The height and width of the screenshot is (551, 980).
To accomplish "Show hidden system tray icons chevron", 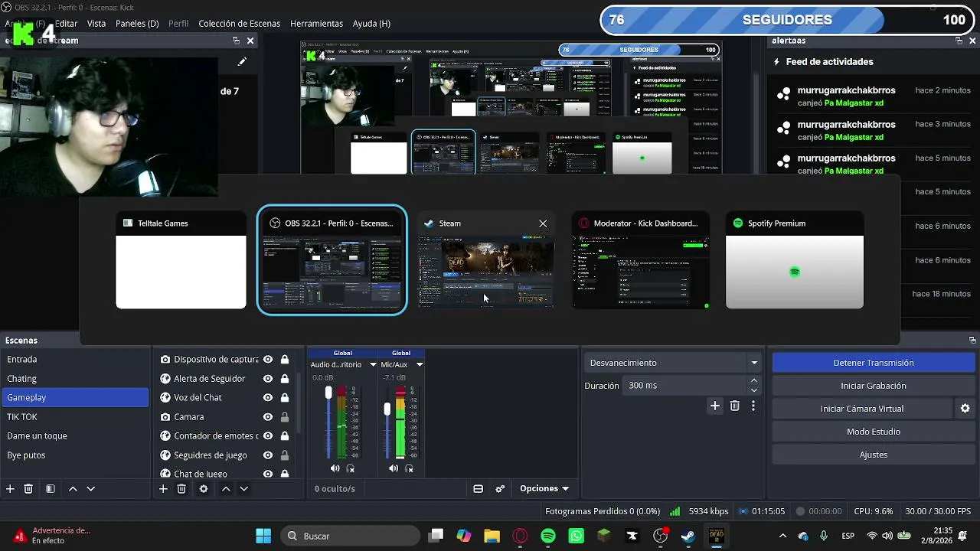I will 782,536.
